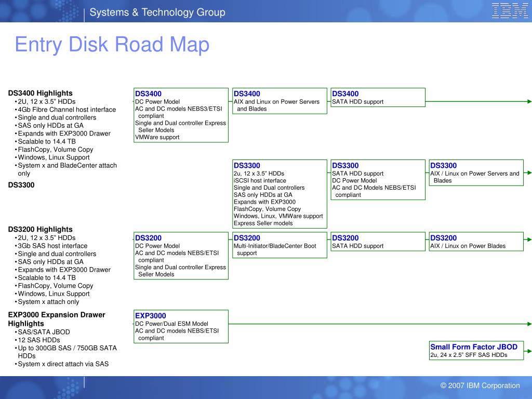Click '© 2007 IBM Corporation' footer text

pyautogui.click(x=480, y=385)
